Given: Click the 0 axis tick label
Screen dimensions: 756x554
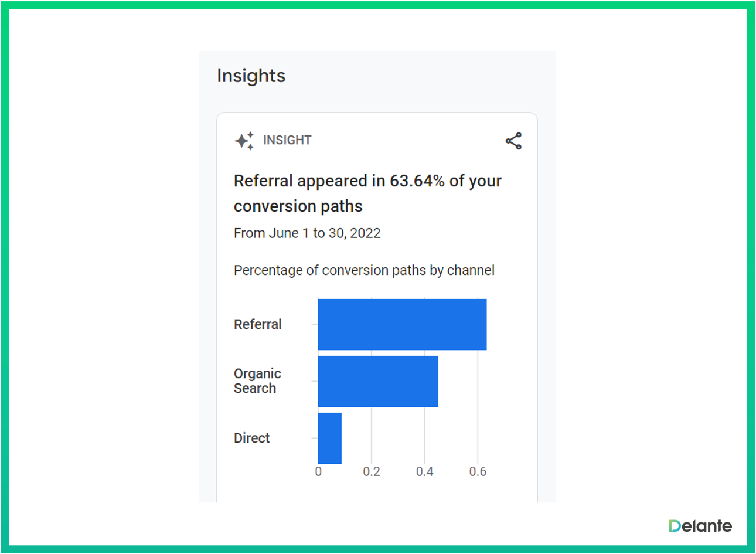Looking at the screenshot, I should click(x=318, y=471).
